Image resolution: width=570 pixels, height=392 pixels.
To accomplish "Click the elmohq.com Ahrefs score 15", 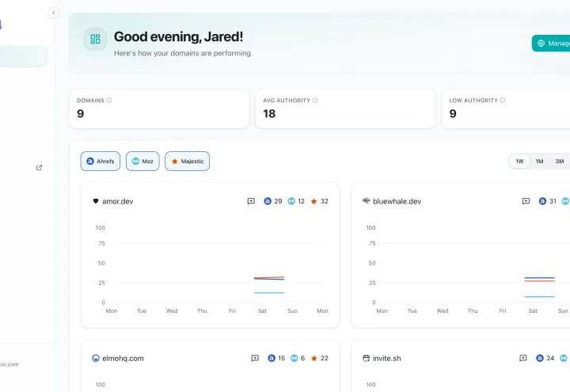I will point(281,358).
